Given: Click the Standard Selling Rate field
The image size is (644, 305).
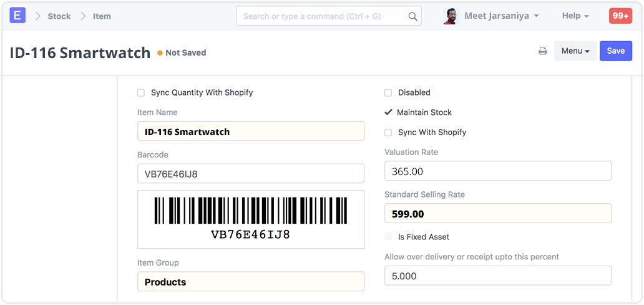Looking at the screenshot, I should [498, 213].
